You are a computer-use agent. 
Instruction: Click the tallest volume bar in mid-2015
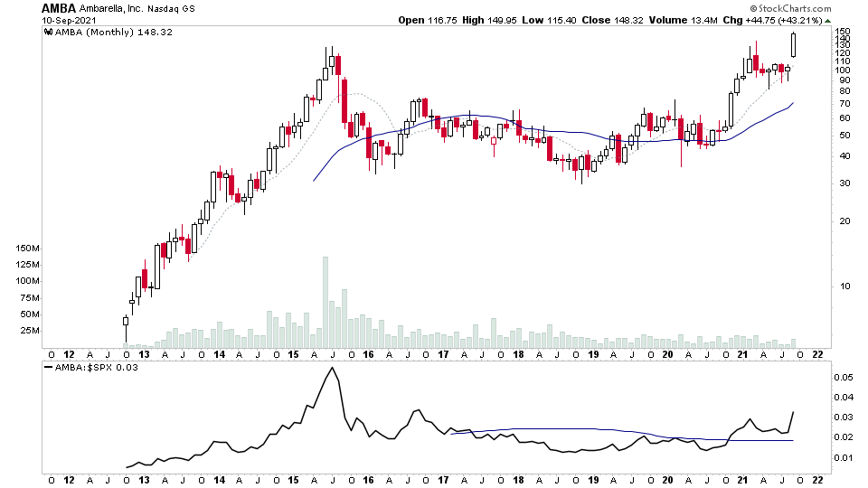click(325, 302)
